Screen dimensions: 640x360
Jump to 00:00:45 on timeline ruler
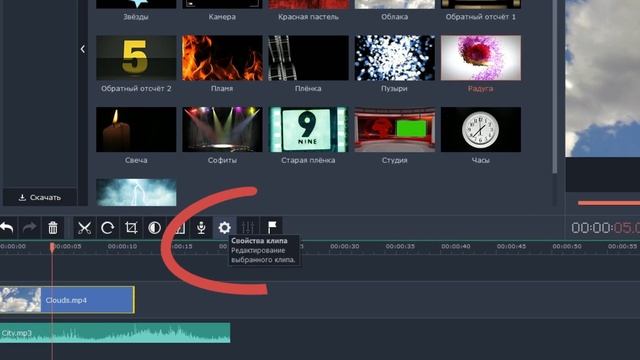point(511,246)
